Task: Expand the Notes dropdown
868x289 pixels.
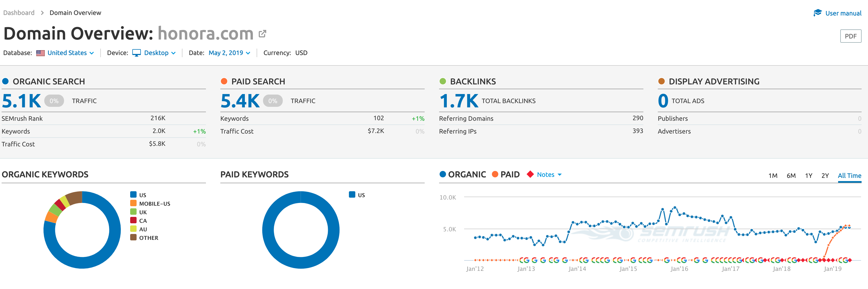Action: click(x=549, y=174)
